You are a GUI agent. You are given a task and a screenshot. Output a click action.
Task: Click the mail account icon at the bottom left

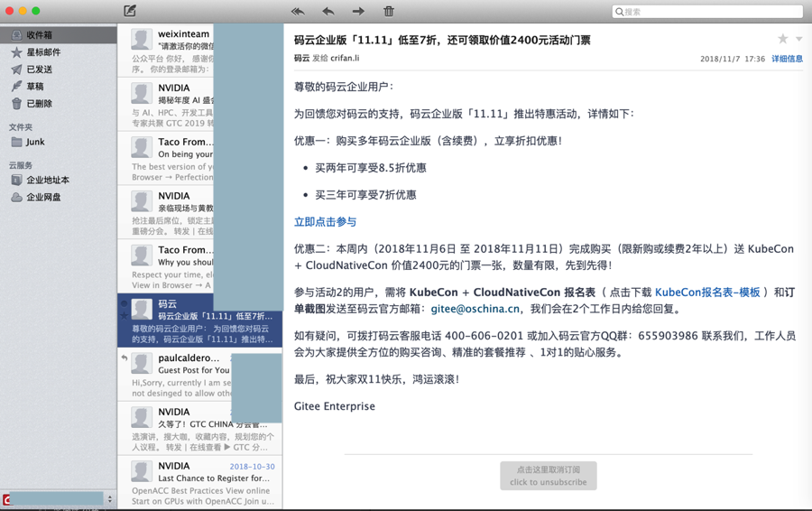[x=6, y=499]
